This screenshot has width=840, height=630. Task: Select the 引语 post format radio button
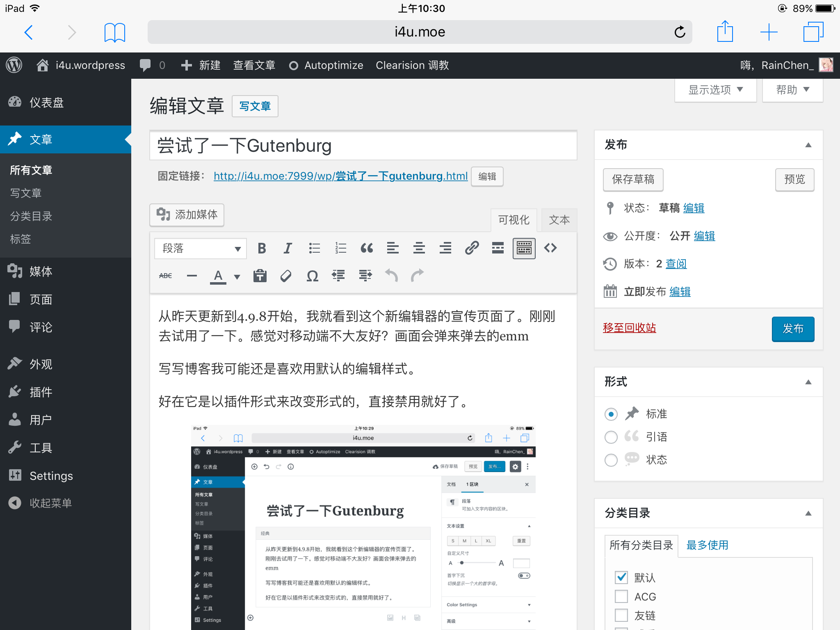click(x=611, y=437)
